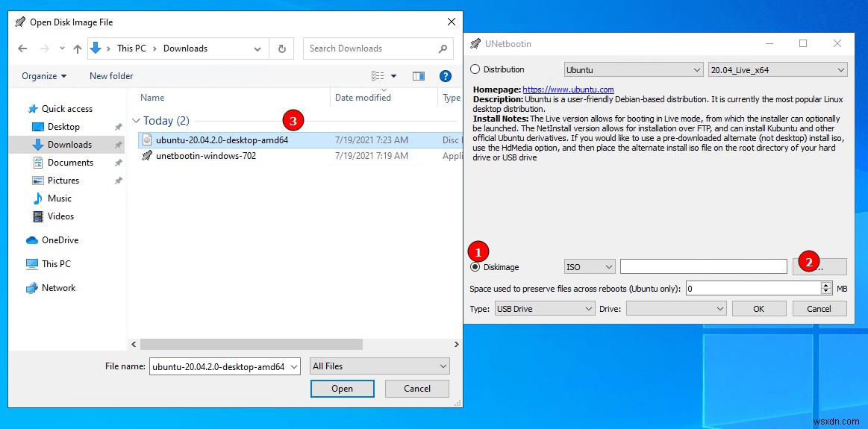The image size is (868, 429).
Task: Click This PC in the address bar
Action: click(x=132, y=48)
